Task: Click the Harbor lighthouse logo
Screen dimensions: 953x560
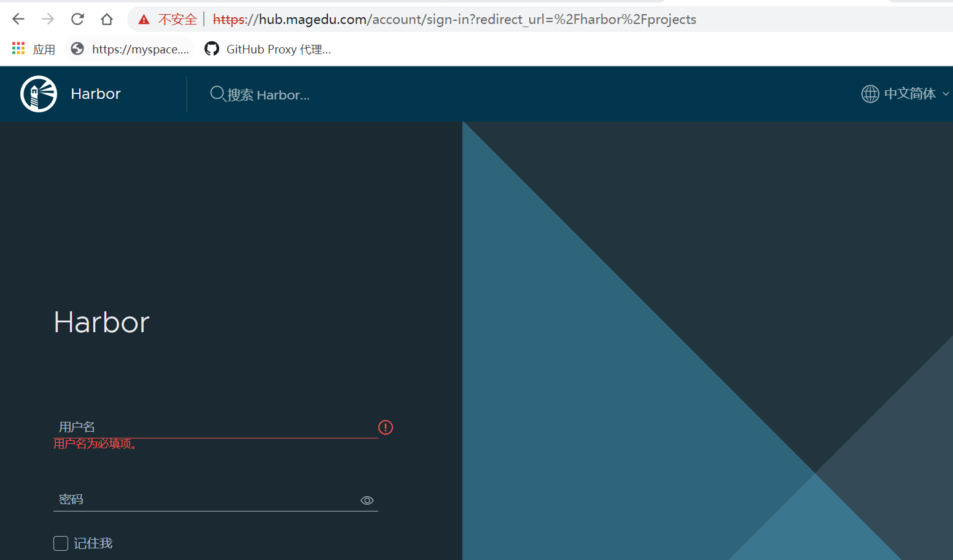Action: point(39,94)
